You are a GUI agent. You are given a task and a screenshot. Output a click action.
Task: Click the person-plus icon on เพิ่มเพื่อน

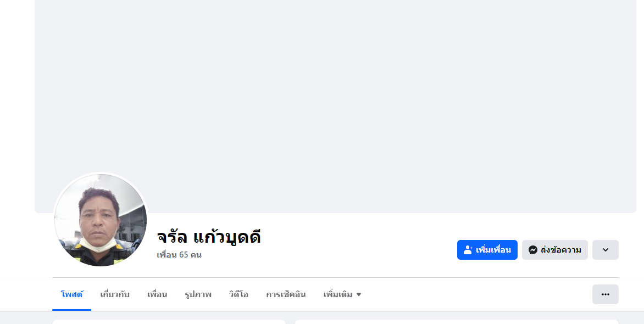click(x=468, y=250)
